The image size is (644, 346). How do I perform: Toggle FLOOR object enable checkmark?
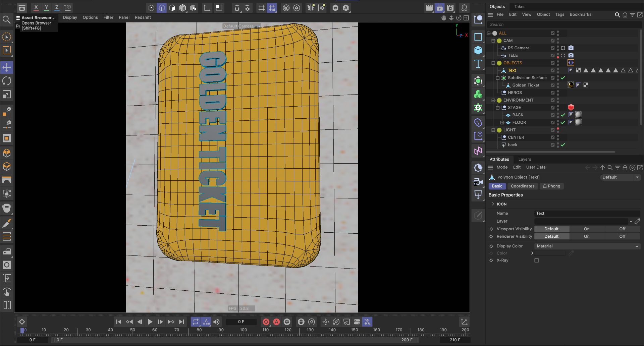pyautogui.click(x=563, y=122)
